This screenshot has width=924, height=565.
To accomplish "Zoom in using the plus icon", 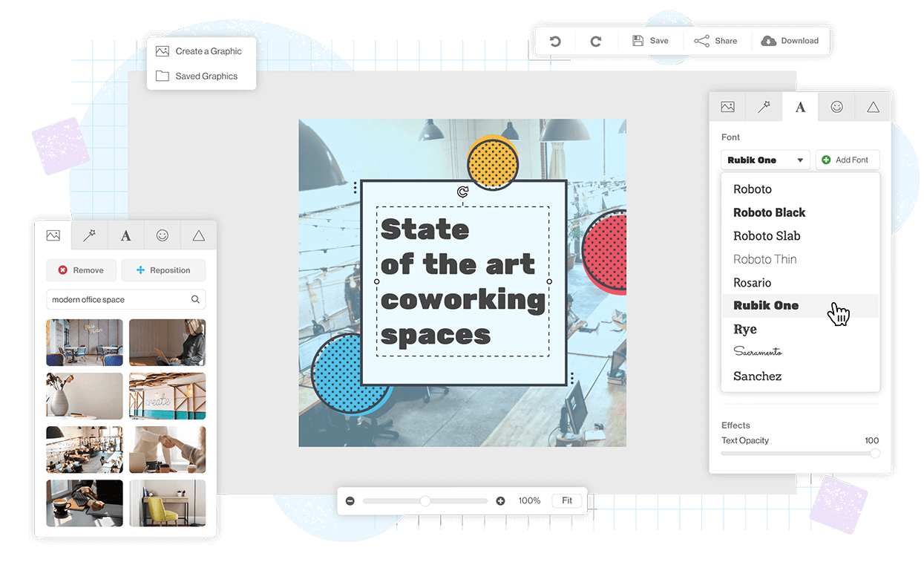I will pyautogui.click(x=500, y=500).
